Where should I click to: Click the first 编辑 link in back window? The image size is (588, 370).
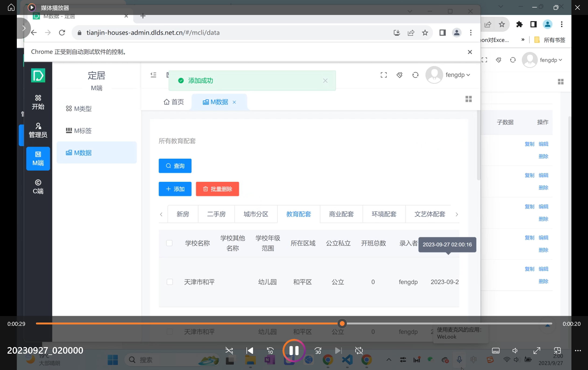543,144
